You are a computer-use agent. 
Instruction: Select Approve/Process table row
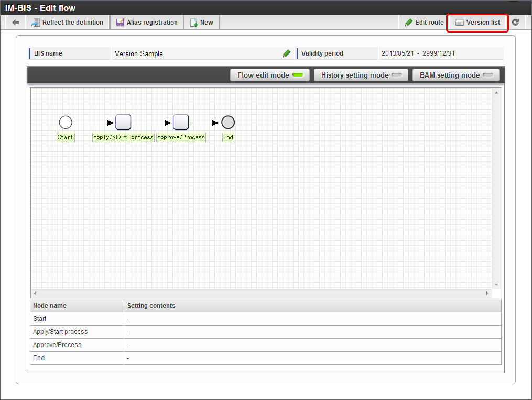click(266, 345)
